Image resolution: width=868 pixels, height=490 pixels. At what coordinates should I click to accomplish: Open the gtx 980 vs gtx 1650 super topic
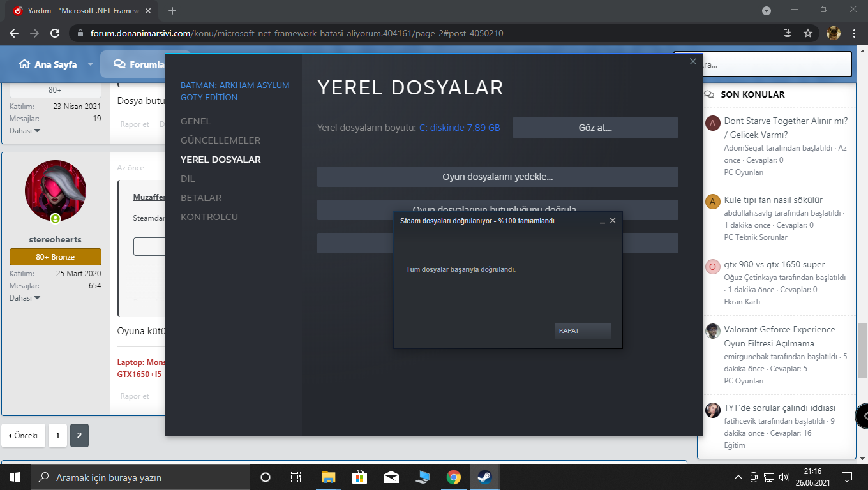774,264
